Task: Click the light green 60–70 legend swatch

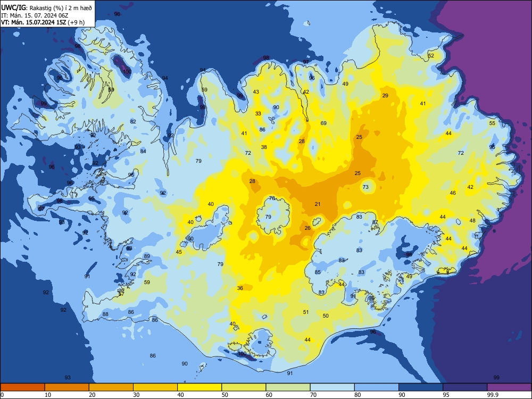Action: pos(288,387)
